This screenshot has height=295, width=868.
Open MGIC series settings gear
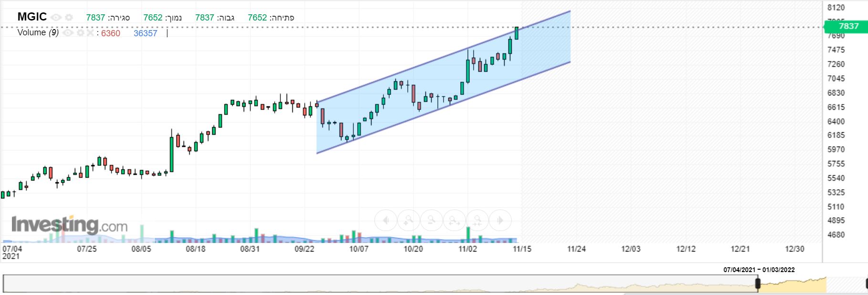(x=69, y=18)
